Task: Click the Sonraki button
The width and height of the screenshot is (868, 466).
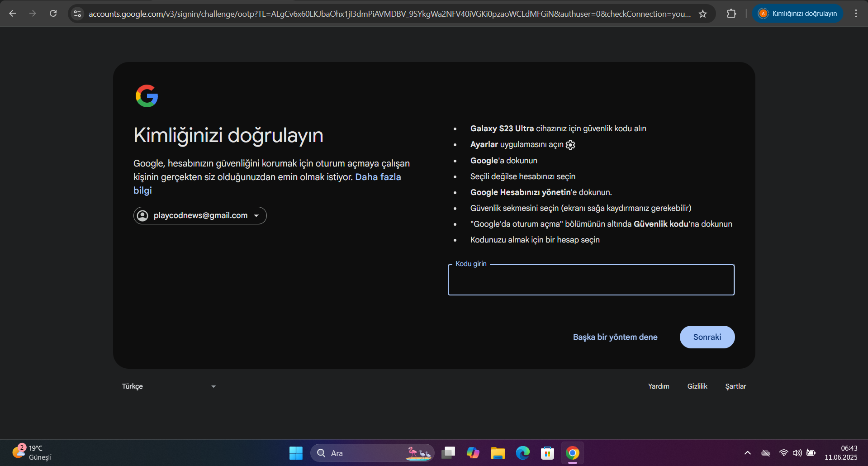Action: 707,337
